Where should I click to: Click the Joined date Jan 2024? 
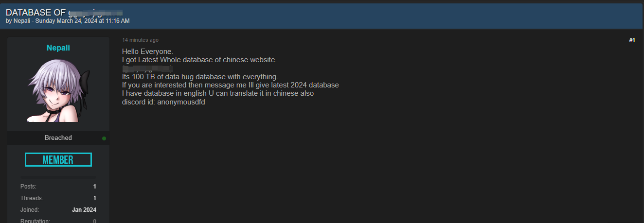tap(84, 210)
